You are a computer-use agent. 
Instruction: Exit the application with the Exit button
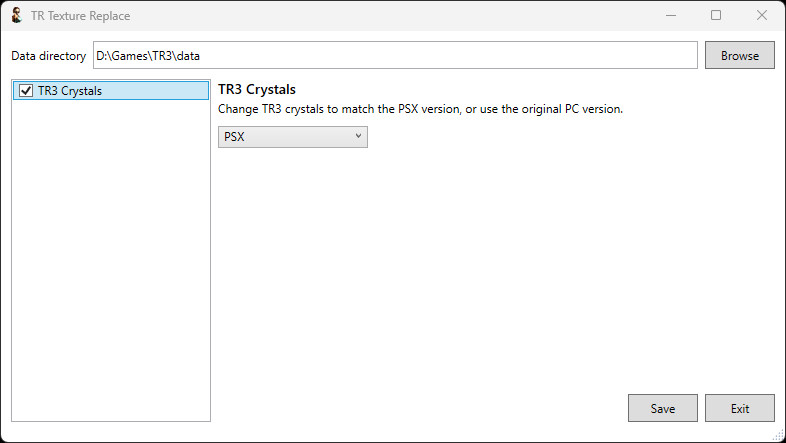point(739,408)
